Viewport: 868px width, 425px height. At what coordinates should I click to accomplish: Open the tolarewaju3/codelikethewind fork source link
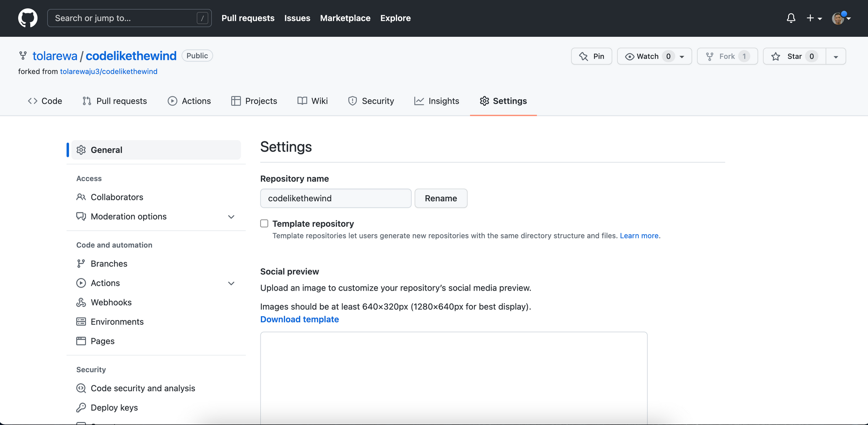[x=108, y=72]
